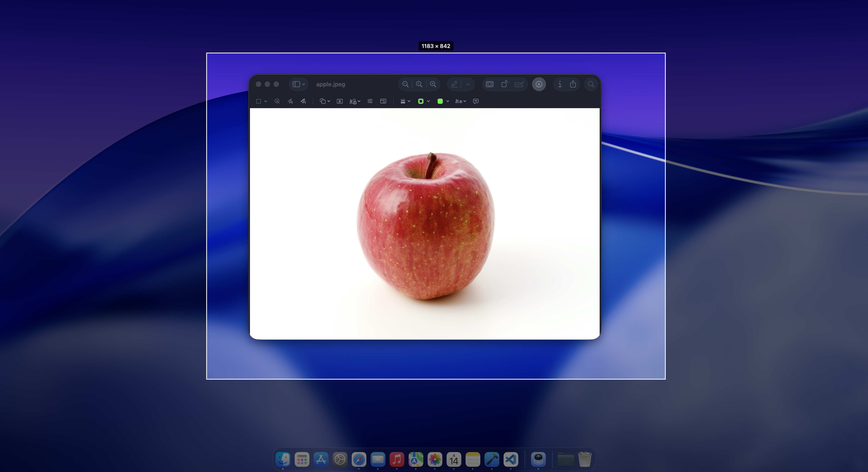Image resolution: width=868 pixels, height=472 pixels.
Task: Toggle the highlight pen mode
Action: point(454,84)
